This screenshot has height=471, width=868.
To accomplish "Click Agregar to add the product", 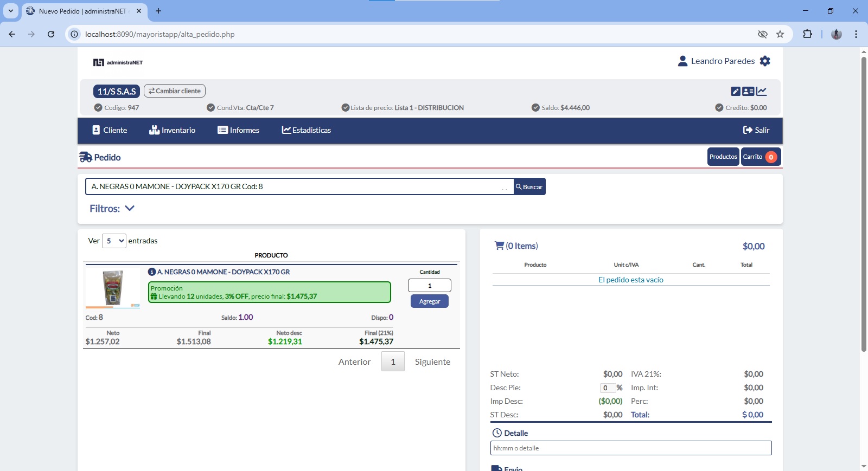I will click(x=430, y=301).
